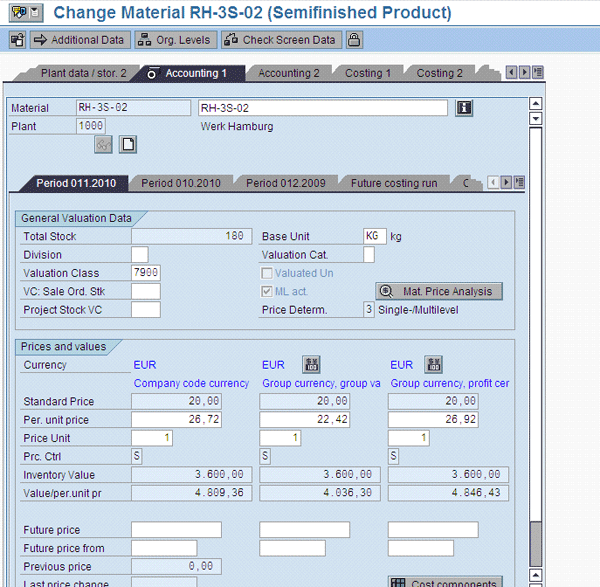Image resolution: width=600 pixels, height=587 pixels.
Task: Switch to Period 010.2010 tab
Action: 181,183
